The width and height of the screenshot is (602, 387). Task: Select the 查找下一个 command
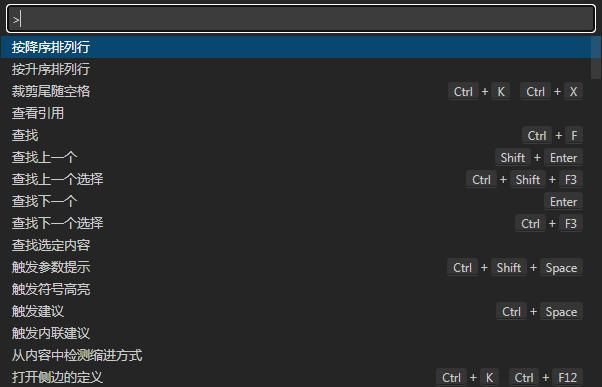point(296,201)
